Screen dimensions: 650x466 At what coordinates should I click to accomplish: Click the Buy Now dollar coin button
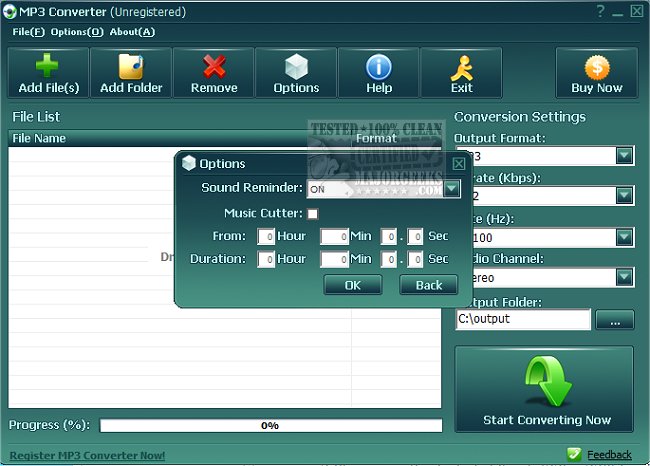pos(597,73)
